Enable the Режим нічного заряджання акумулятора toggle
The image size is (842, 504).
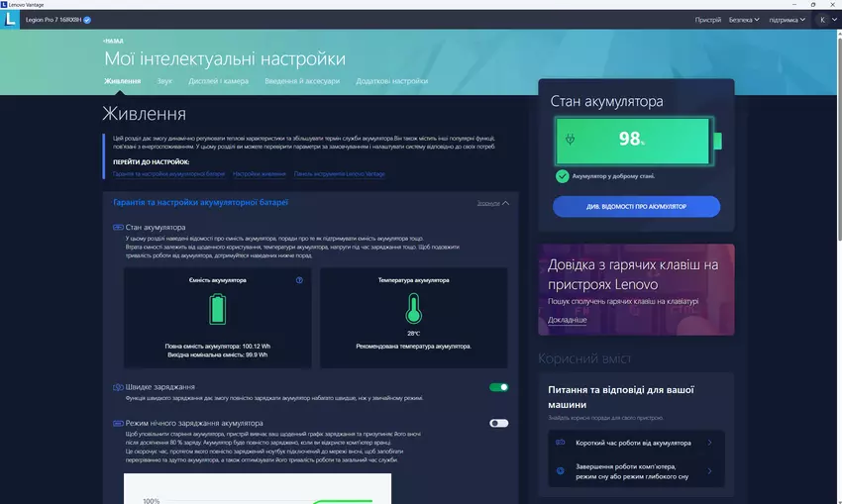498,423
